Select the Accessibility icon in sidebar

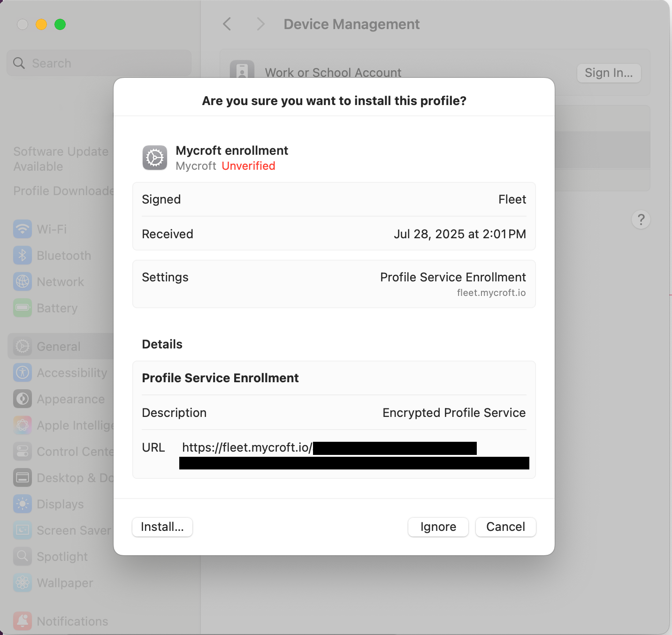pyautogui.click(x=23, y=373)
